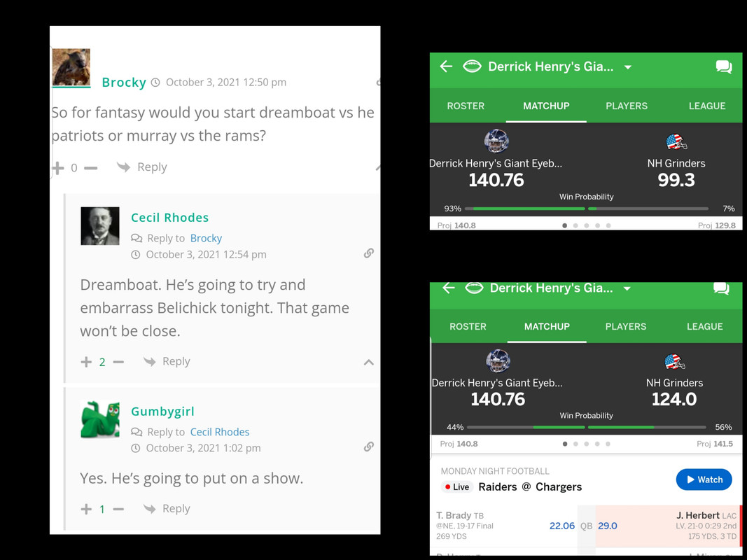This screenshot has width=747, height=560.
Task: Click permalink icon on Gumbygirl comment
Action: pyautogui.click(x=369, y=447)
